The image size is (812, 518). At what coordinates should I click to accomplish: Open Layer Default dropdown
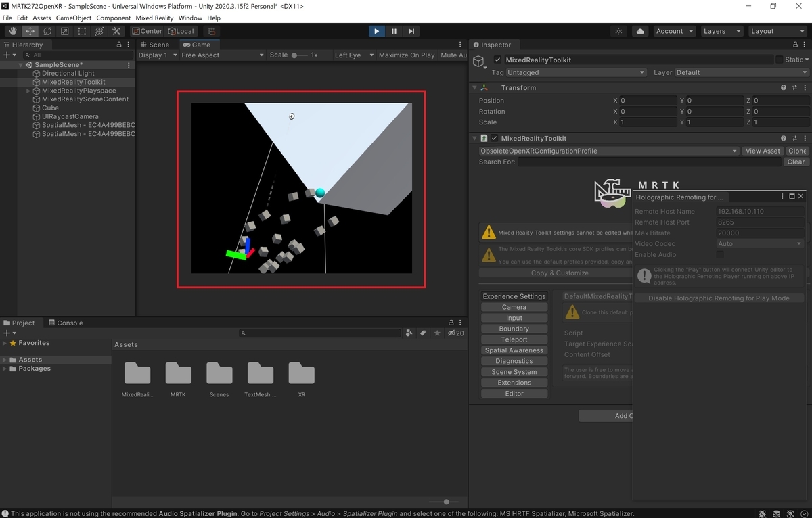coord(742,72)
